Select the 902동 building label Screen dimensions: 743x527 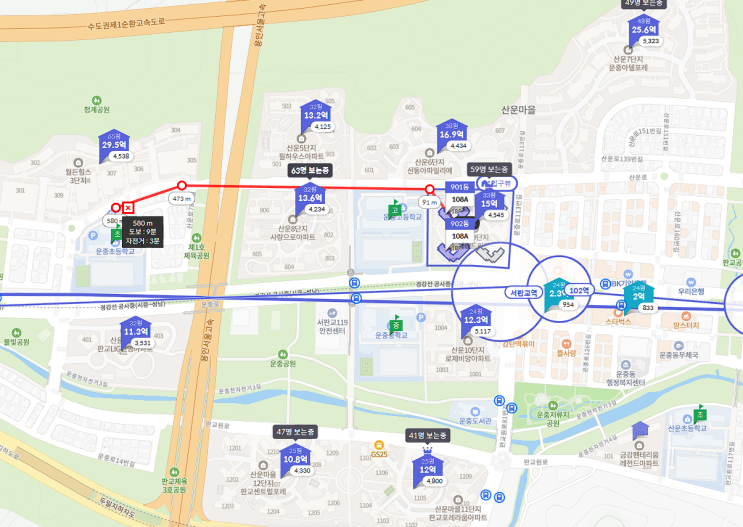460,224
